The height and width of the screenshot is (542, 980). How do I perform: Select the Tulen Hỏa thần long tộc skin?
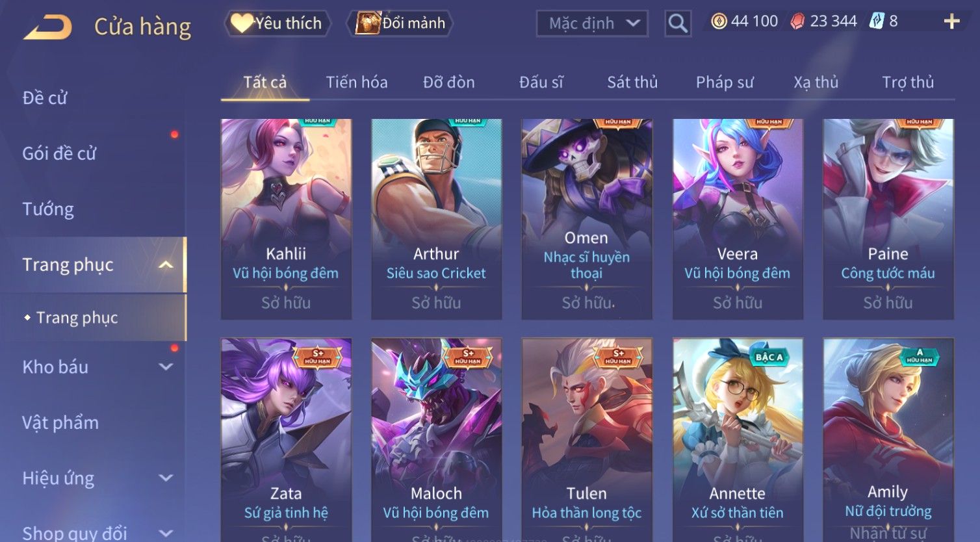pos(587,440)
